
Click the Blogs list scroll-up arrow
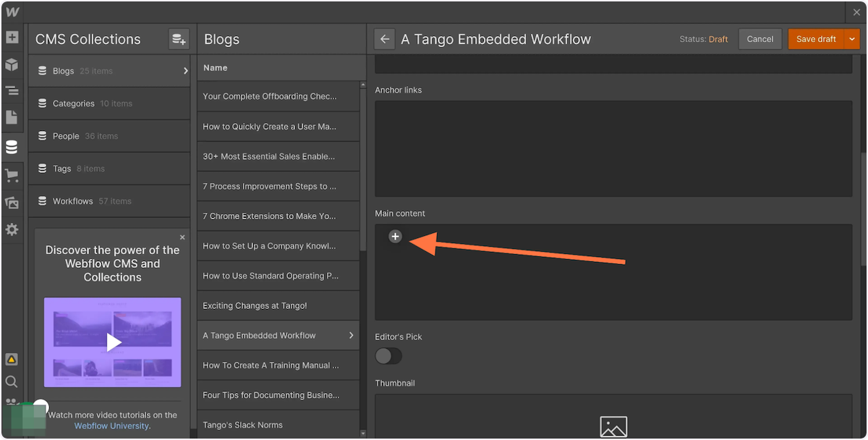363,85
